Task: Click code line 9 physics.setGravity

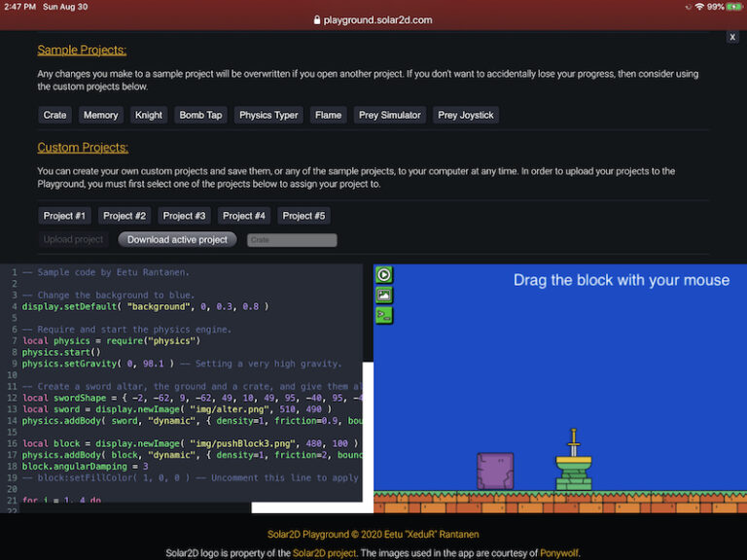Action: point(182,364)
